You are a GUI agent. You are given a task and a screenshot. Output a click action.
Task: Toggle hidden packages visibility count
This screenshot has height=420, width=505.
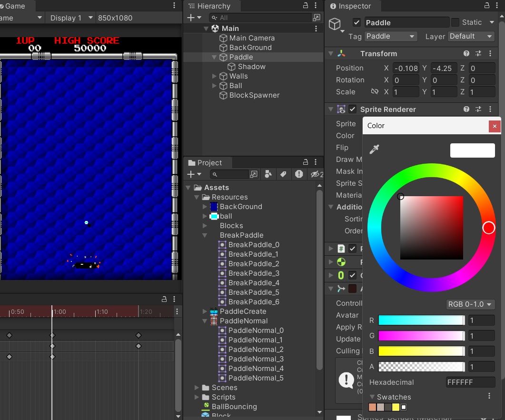tap(317, 174)
